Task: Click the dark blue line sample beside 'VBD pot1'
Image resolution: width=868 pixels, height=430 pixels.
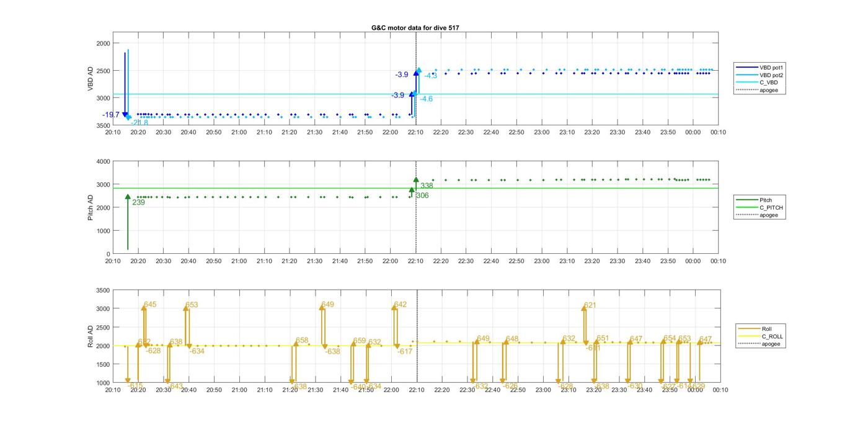Action: (x=747, y=67)
